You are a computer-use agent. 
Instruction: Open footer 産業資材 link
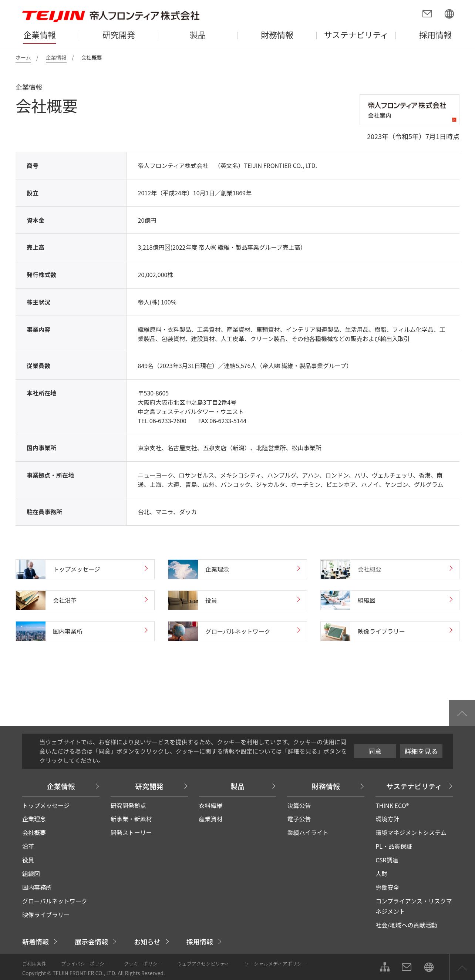click(211, 819)
